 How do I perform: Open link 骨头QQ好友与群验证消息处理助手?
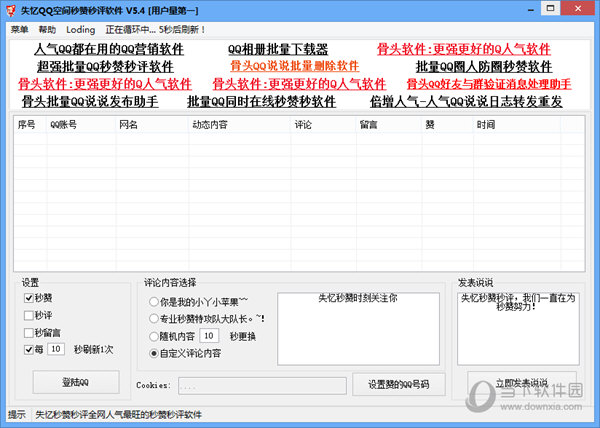[x=489, y=84]
